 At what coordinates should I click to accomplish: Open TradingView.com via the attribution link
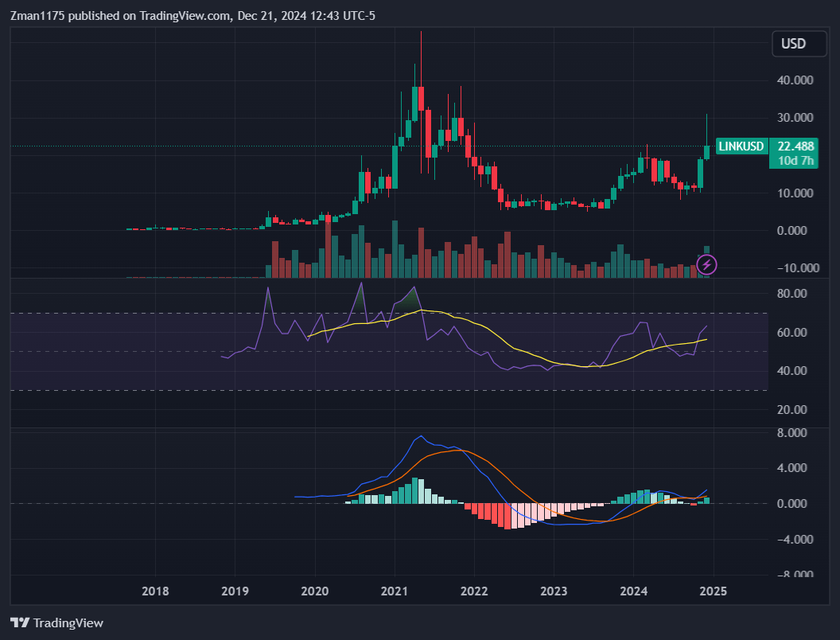pyautogui.click(x=178, y=15)
